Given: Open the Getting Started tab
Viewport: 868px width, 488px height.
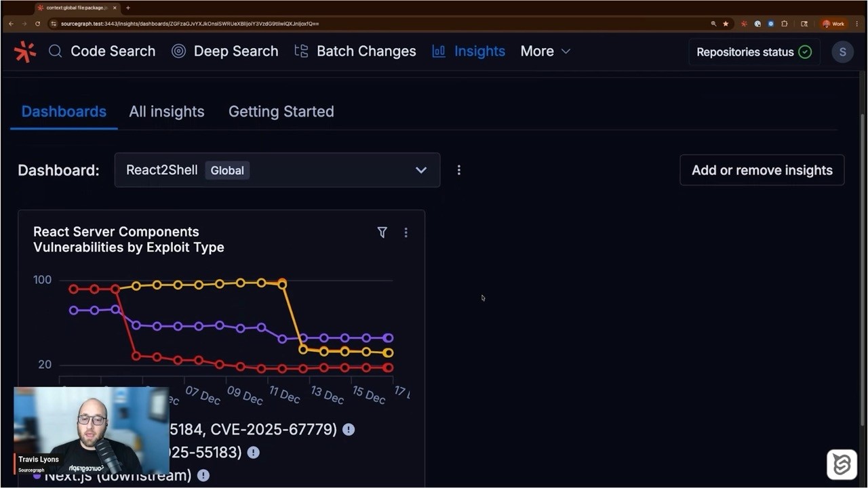Looking at the screenshot, I should (281, 112).
